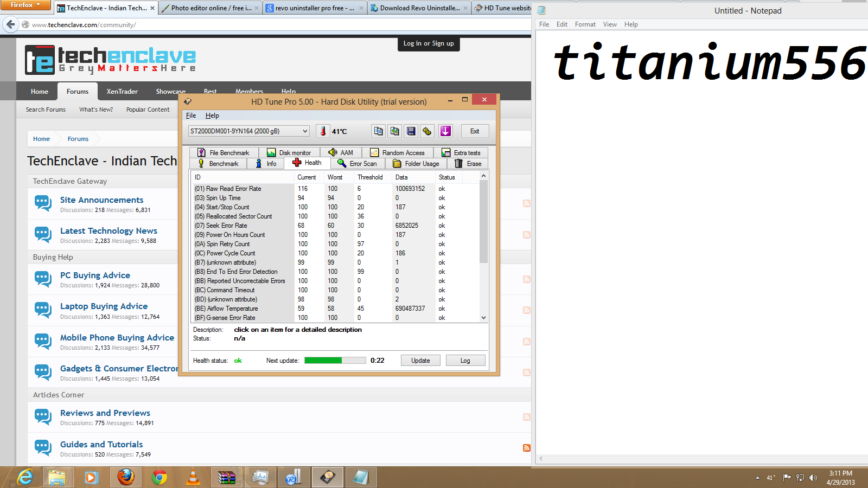The height and width of the screenshot is (488, 868).
Task: Open HD Tune options wrench icon
Action: tap(427, 131)
